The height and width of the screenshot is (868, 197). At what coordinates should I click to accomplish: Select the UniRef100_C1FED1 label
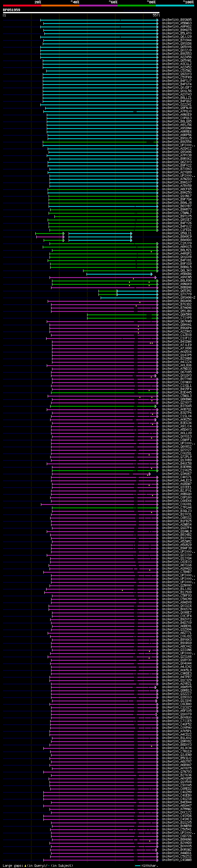pos(177,230)
